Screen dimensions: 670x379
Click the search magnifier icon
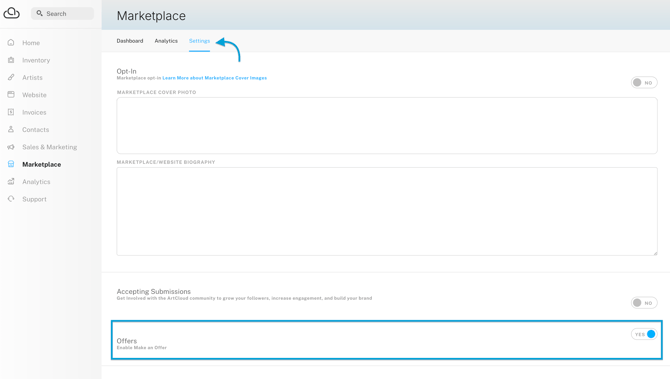click(39, 13)
